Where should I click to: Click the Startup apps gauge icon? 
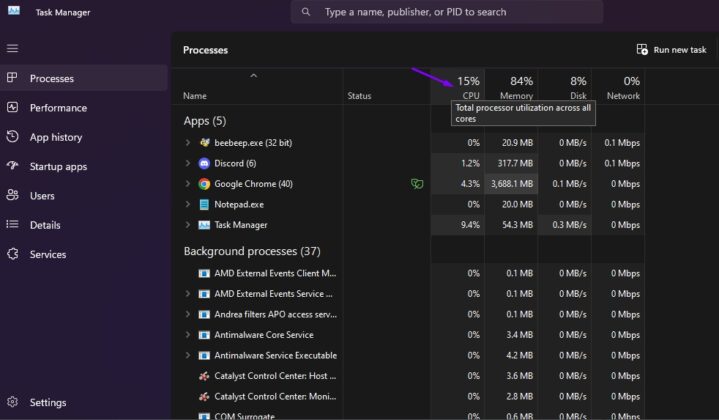(x=12, y=166)
